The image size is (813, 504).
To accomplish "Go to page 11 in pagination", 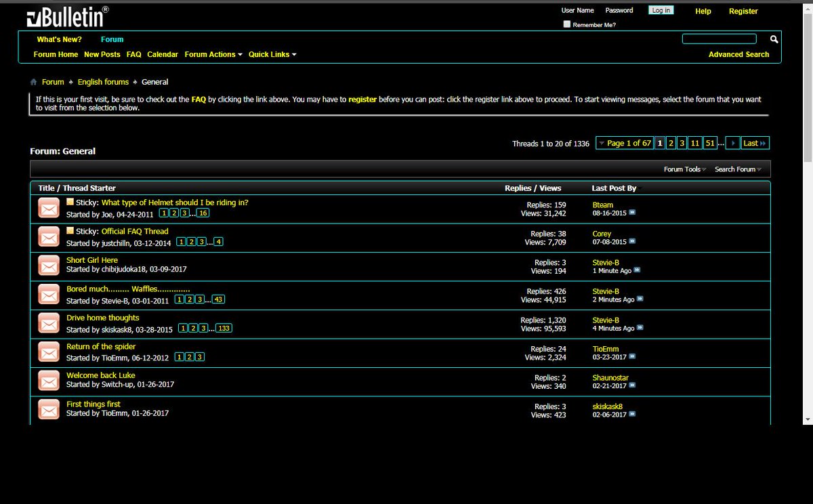I will pyautogui.click(x=695, y=143).
